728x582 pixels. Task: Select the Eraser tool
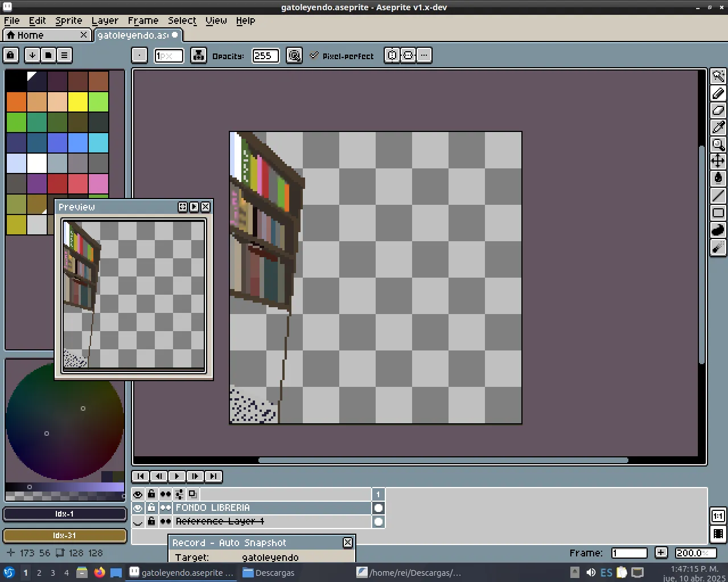pos(718,110)
